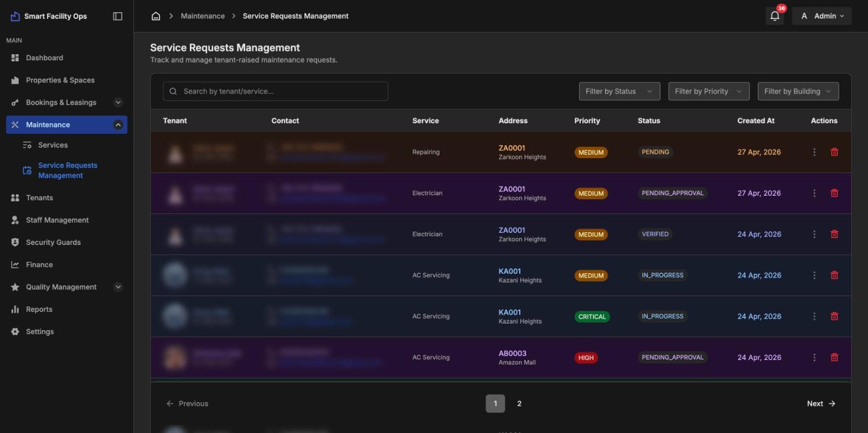Open Filter by Status dropdown
Screen dimensions: 868x433
[x=619, y=91]
